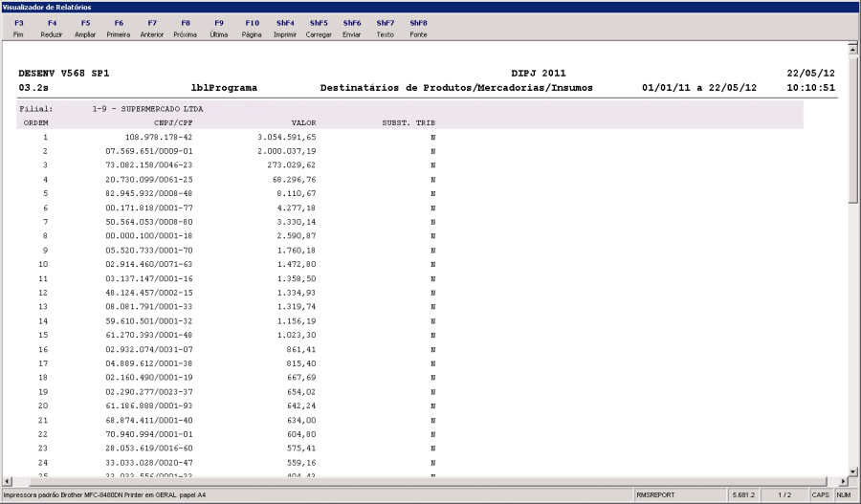Click the CNPJ/CPF column header

pyautogui.click(x=173, y=123)
